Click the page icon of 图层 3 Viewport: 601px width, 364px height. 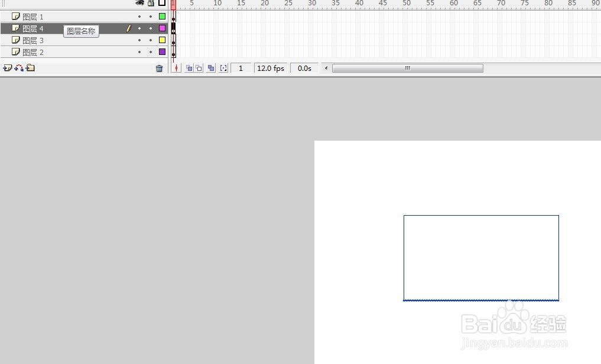point(16,40)
